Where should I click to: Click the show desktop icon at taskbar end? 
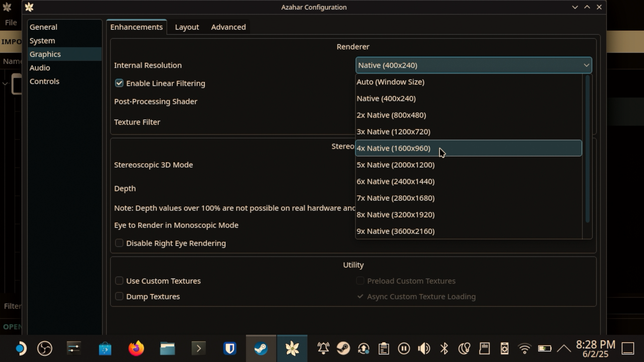point(628,349)
